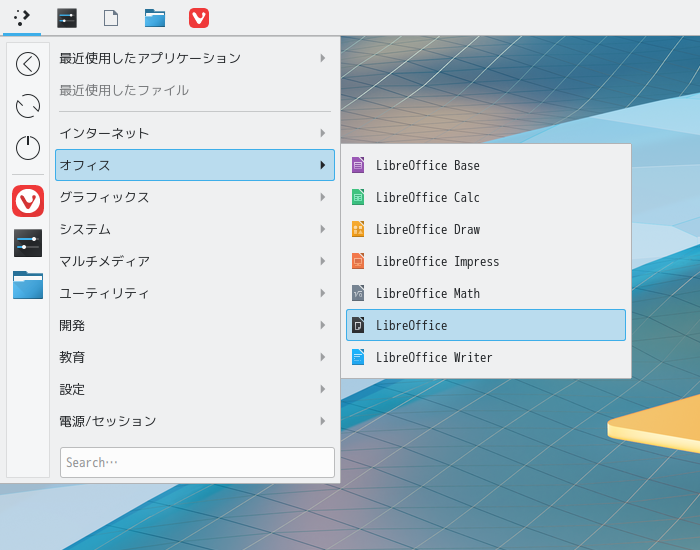Expand the 開発 submenu arrow
This screenshot has height=550, width=700.
[x=323, y=325]
